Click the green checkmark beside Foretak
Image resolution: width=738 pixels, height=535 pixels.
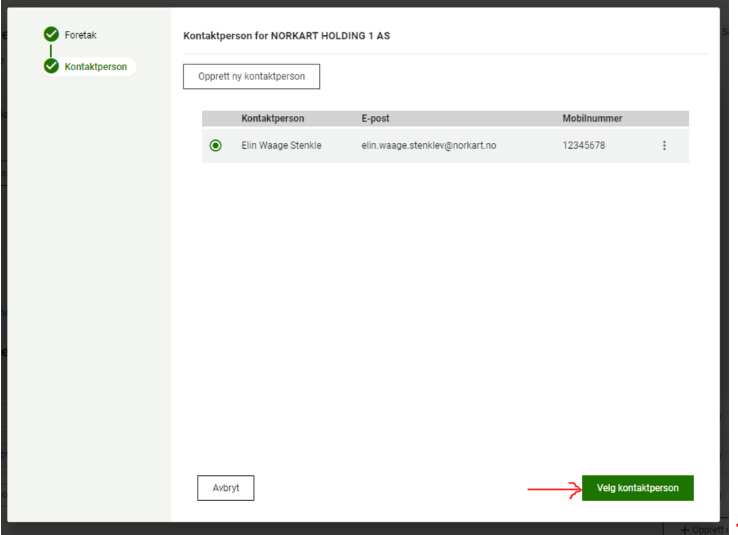tap(51, 35)
